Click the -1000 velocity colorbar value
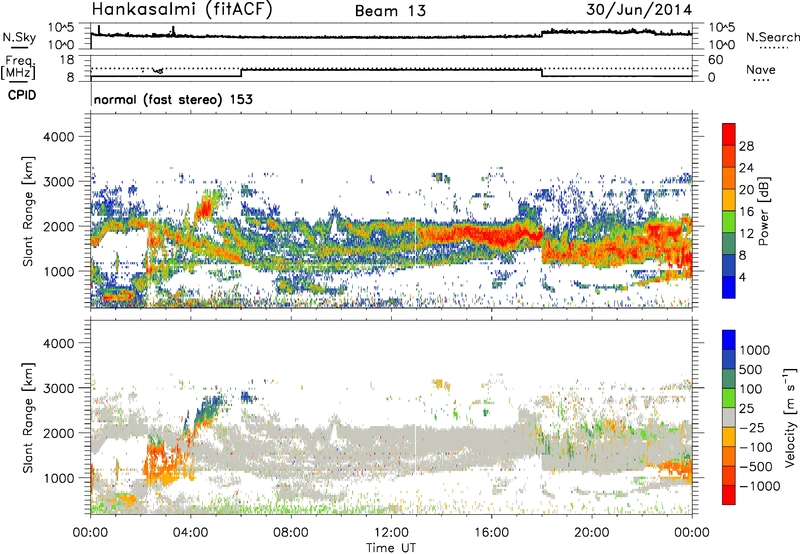The width and height of the screenshot is (800, 554). point(760,486)
